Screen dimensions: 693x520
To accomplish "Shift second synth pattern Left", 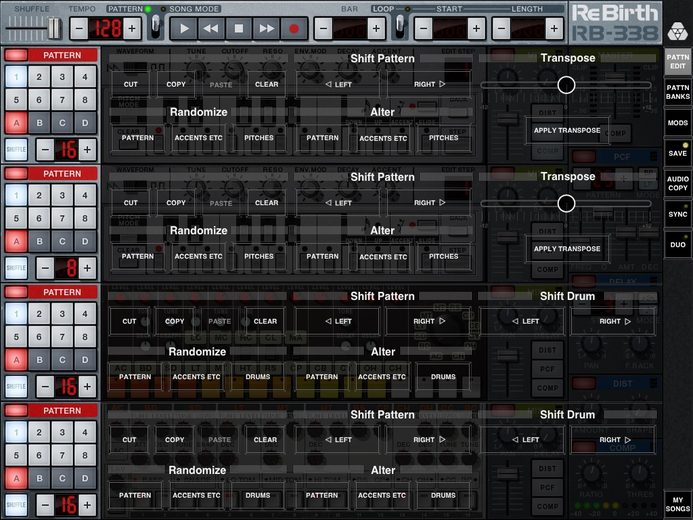I will [339, 203].
